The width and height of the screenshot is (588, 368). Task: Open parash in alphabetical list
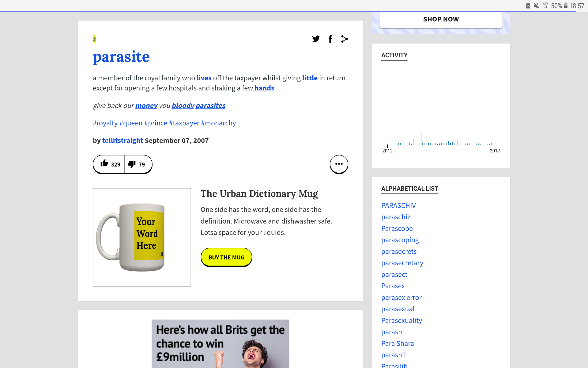point(391,332)
